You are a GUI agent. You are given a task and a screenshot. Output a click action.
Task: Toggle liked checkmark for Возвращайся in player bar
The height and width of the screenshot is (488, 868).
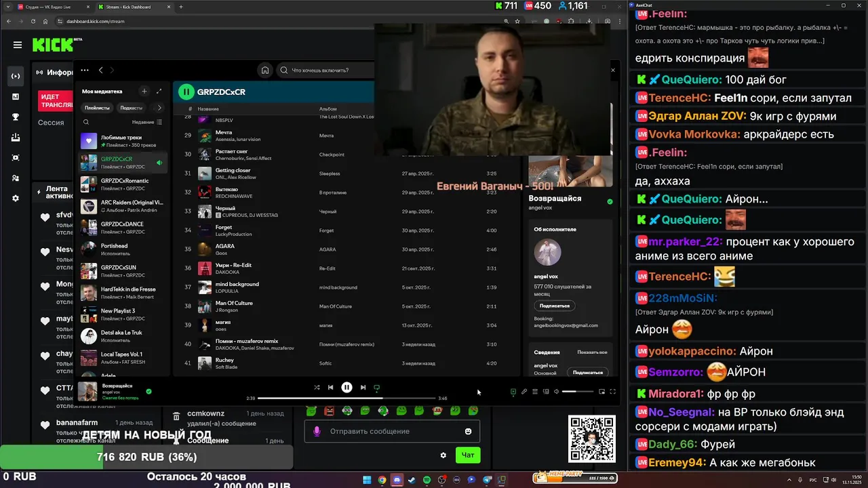(149, 391)
